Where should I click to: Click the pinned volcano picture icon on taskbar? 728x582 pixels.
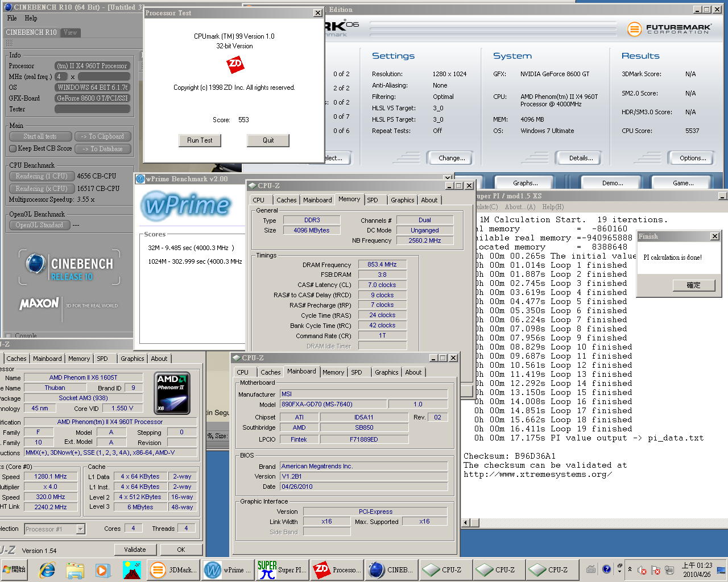(x=131, y=570)
